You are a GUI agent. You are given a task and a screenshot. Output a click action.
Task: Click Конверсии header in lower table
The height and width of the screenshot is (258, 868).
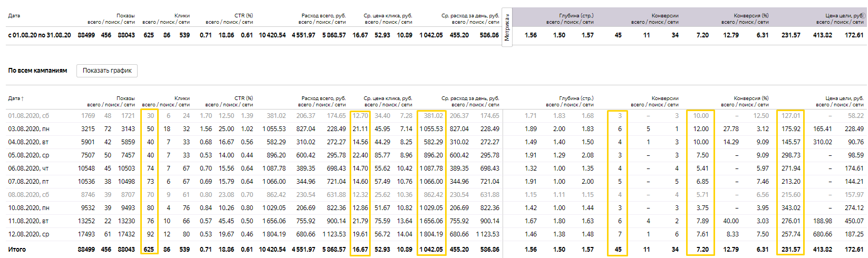tap(664, 98)
